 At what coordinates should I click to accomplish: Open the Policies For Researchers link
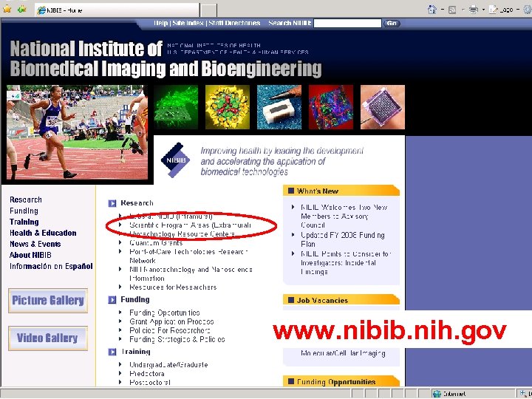point(170,330)
